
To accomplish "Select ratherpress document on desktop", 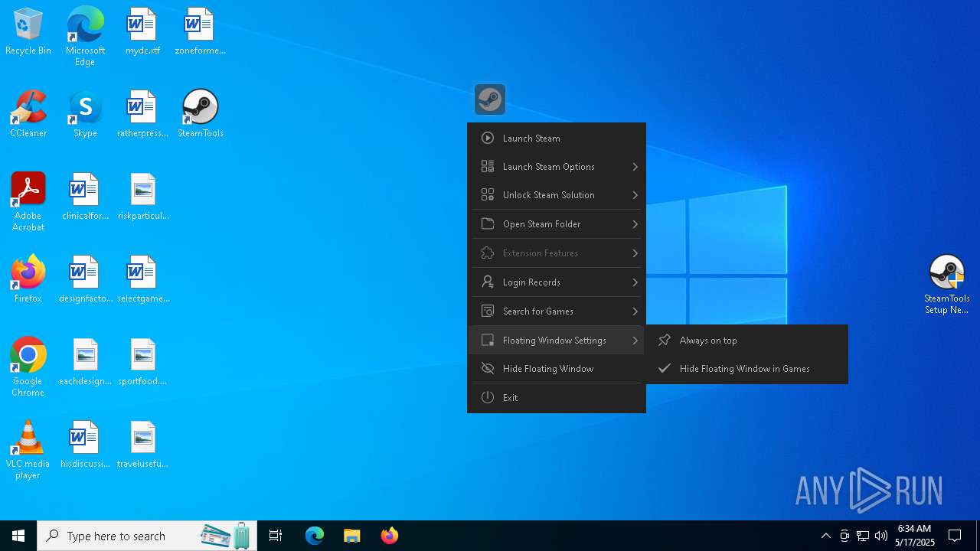I will coord(142,114).
